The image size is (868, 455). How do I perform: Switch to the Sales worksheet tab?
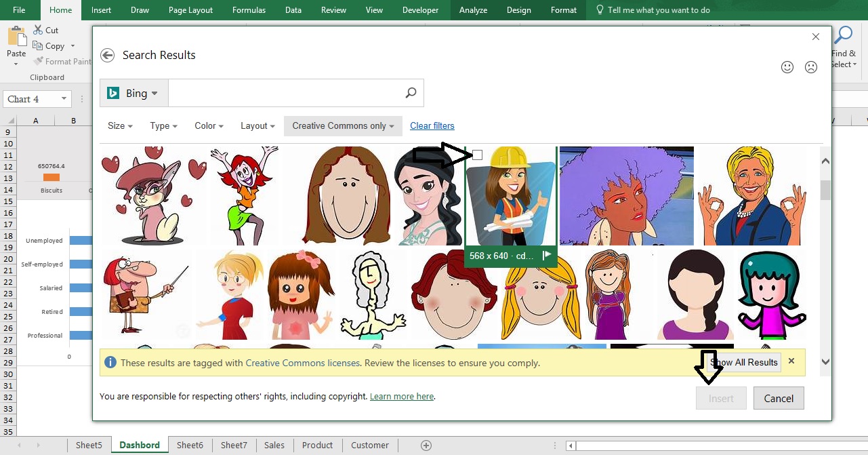tap(274, 446)
